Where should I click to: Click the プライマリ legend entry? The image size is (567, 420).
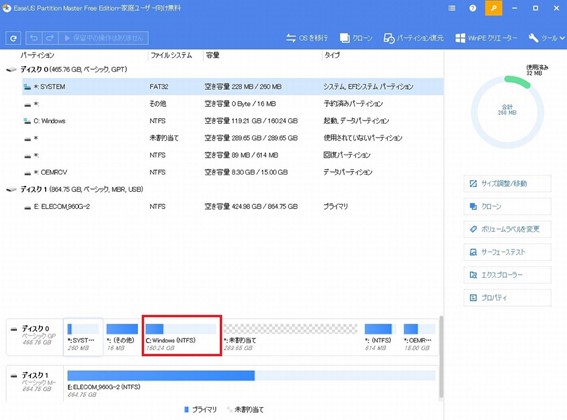tap(200, 410)
